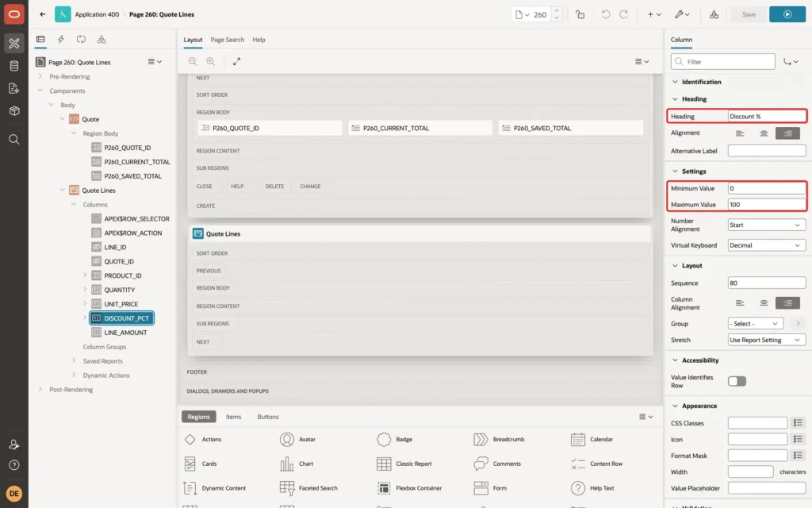Open the Dynamic Actions tab lightning icon
The height and width of the screenshot is (508, 812).
tap(60, 40)
